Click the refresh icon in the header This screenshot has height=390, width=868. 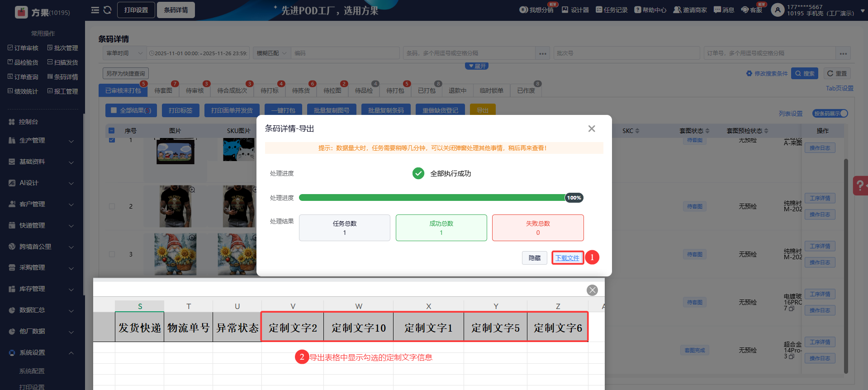(x=107, y=10)
